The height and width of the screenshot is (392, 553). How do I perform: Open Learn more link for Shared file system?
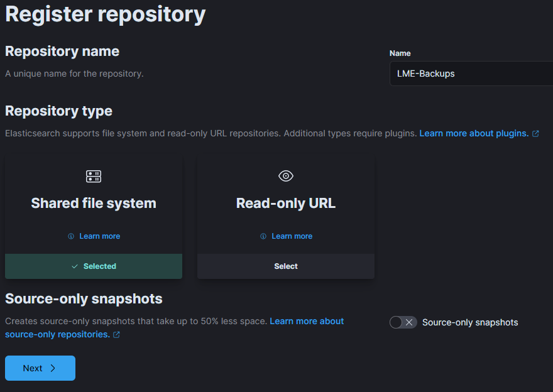click(99, 236)
